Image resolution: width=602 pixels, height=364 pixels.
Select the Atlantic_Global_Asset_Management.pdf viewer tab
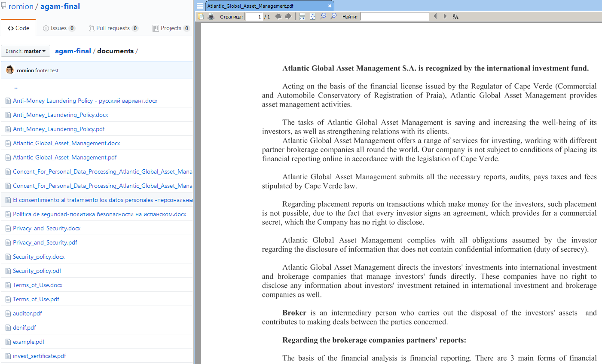click(x=269, y=6)
